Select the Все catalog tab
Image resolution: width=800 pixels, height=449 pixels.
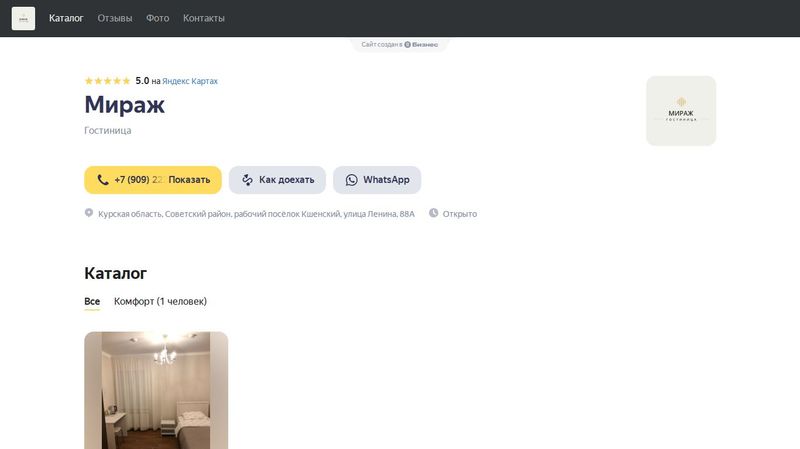pyautogui.click(x=92, y=301)
